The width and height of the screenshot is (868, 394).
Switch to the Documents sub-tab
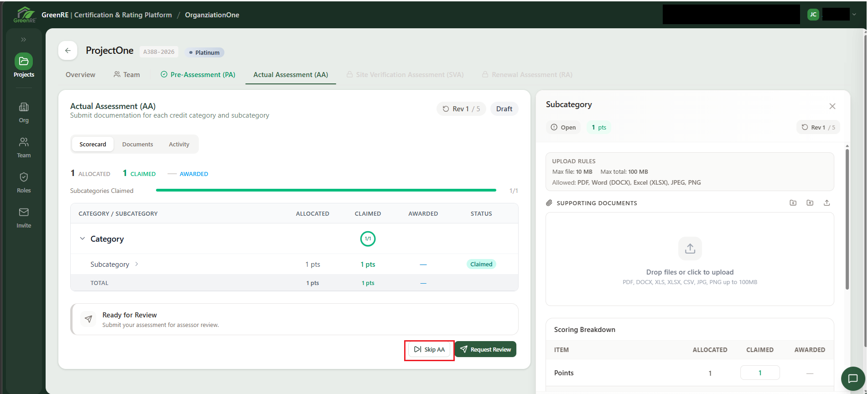[x=138, y=144]
